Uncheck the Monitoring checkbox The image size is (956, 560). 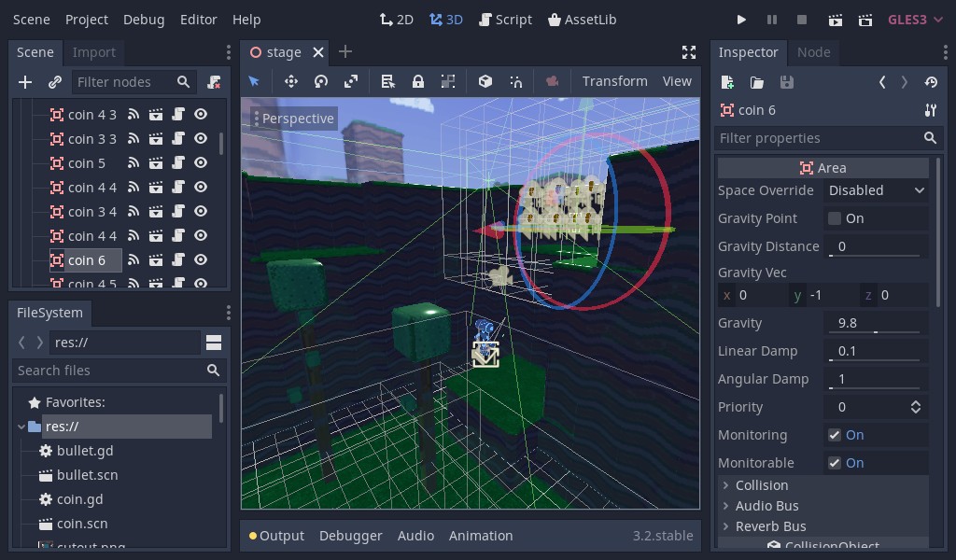pyautogui.click(x=835, y=435)
